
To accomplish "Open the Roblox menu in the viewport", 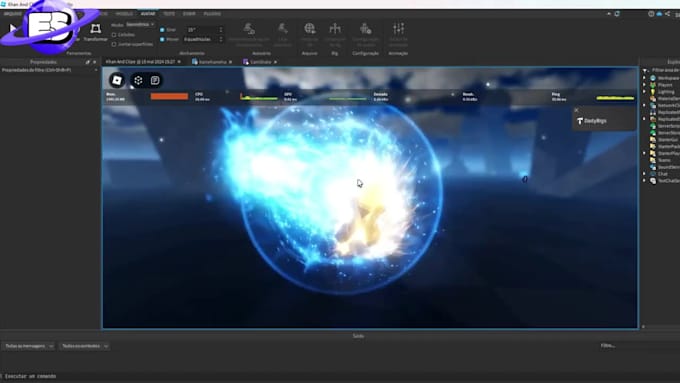I will point(117,80).
